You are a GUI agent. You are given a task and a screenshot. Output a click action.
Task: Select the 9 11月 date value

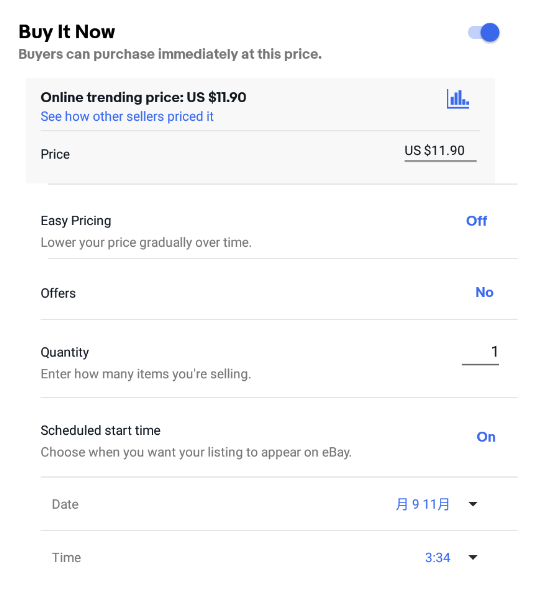coord(423,504)
